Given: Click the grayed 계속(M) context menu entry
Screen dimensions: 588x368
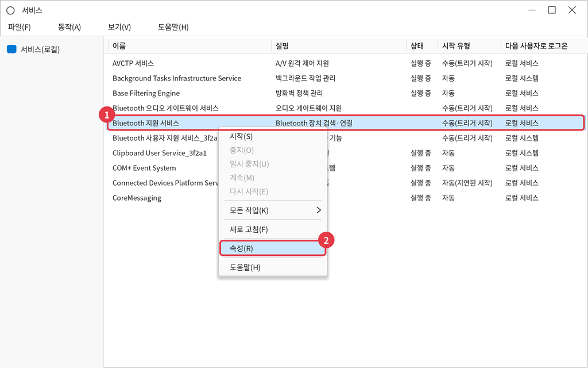Looking at the screenshot, I should coord(273,178).
